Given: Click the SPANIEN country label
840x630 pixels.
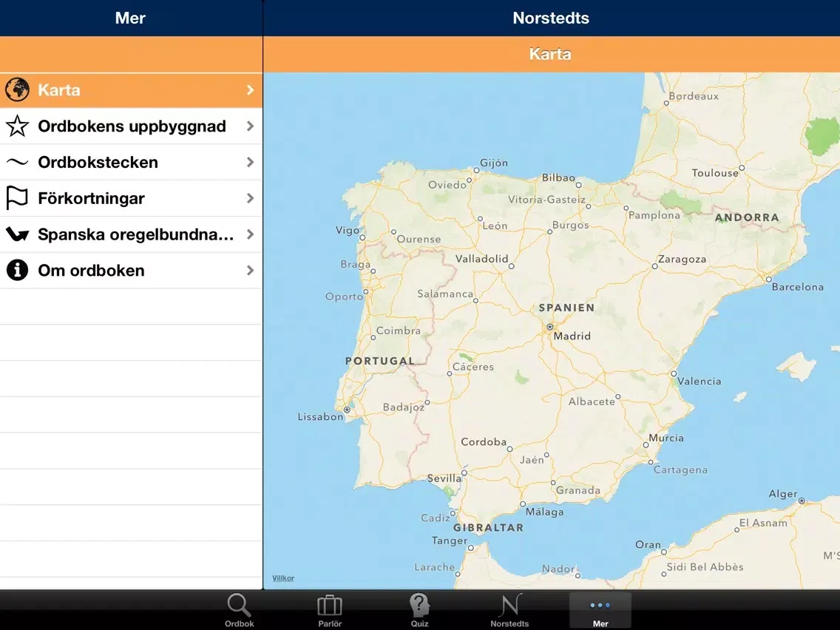Looking at the screenshot, I should 566,308.
